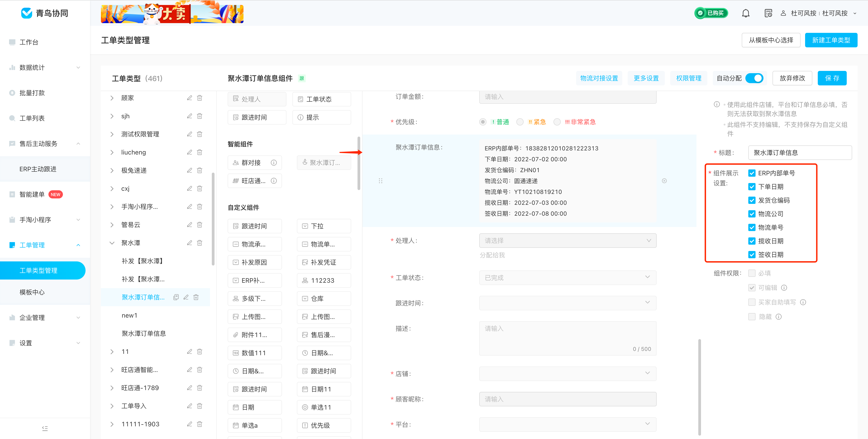The height and width of the screenshot is (439, 868).
Task: Delete the selected 聚水潭订单信... type
Action: pos(196,297)
